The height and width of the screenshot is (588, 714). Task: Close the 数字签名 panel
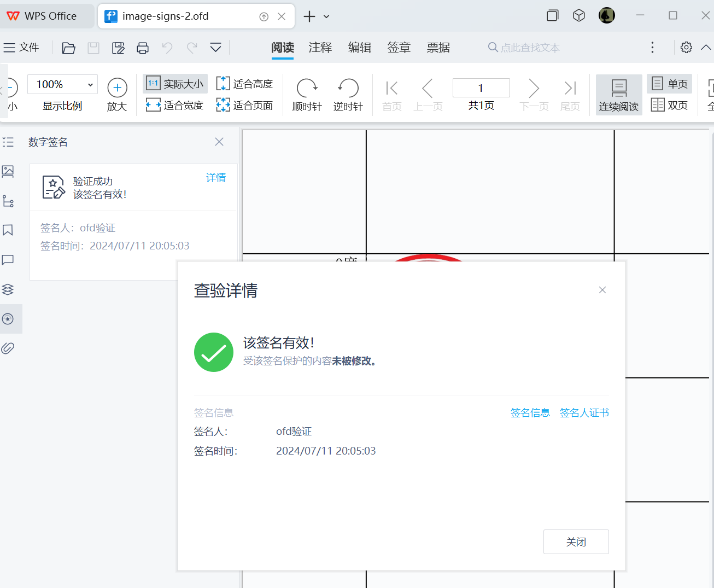coord(219,142)
